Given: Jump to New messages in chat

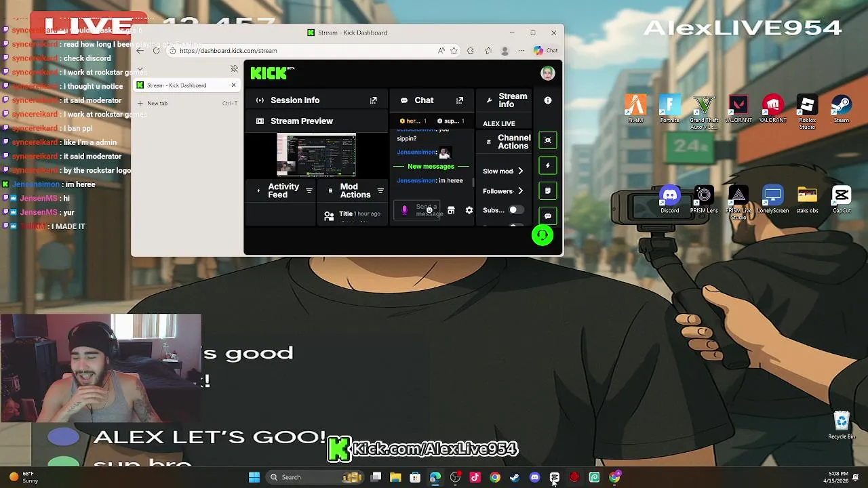Looking at the screenshot, I should point(431,167).
